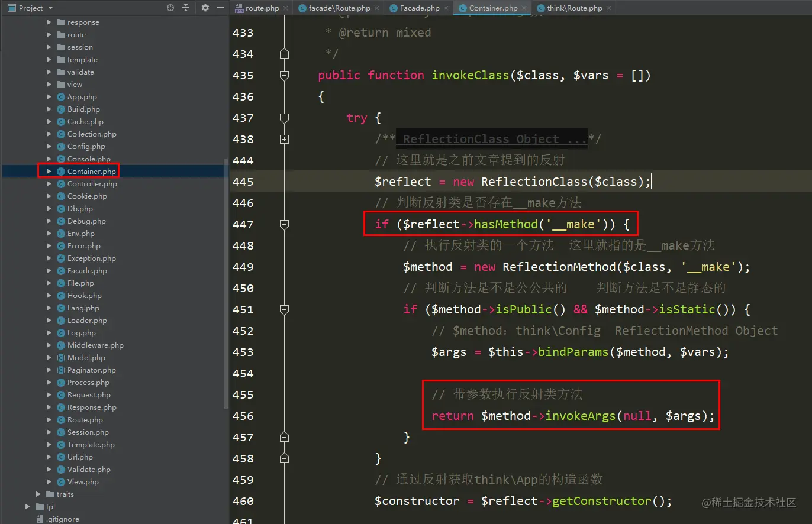This screenshot has height=524, width=812.
Task: Collapse the try block fold marker
Action: pyautogui.click(x=284, y=118)
